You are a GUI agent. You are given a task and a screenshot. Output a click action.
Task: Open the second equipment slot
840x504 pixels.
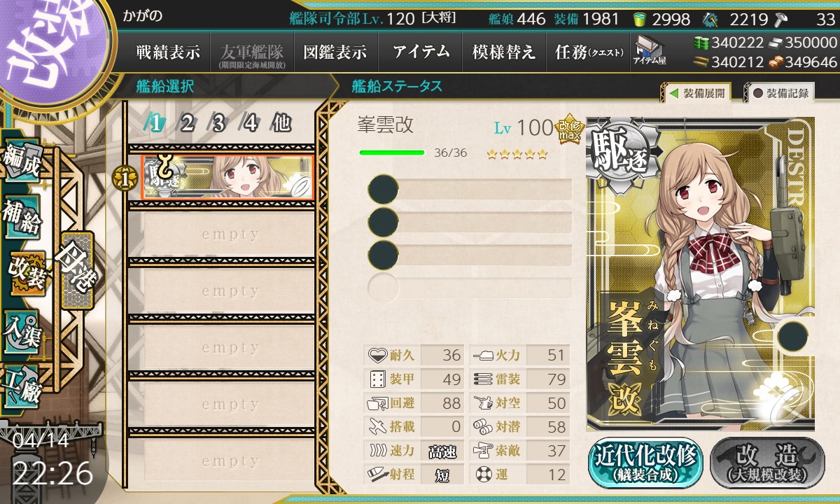coord(470,222)
